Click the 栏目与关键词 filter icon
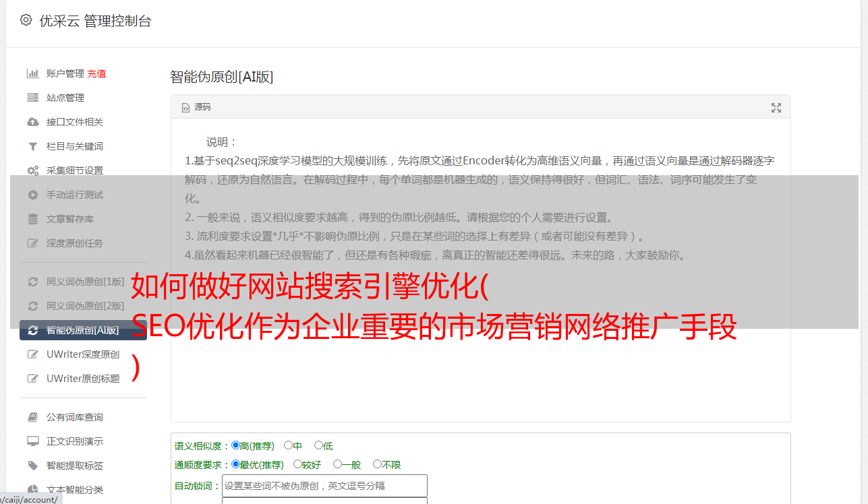The width and height of the screenshot is (868, 504). click(x=32, y=146)
